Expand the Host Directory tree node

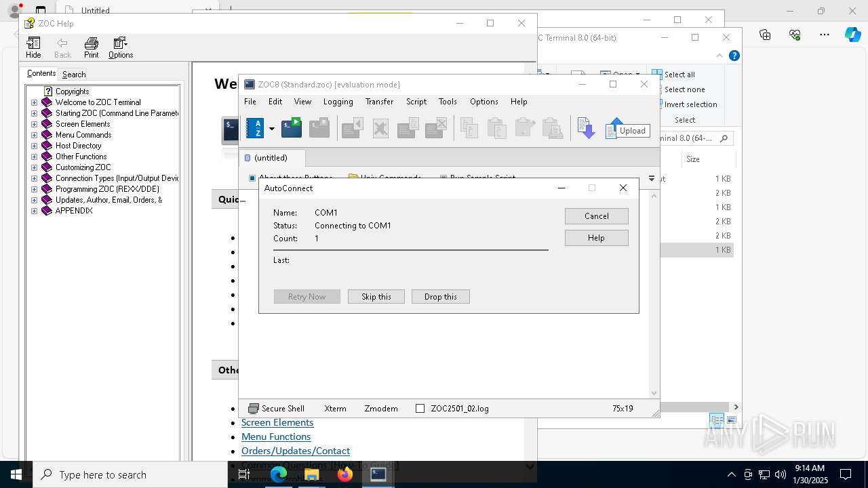coord(35,146)
